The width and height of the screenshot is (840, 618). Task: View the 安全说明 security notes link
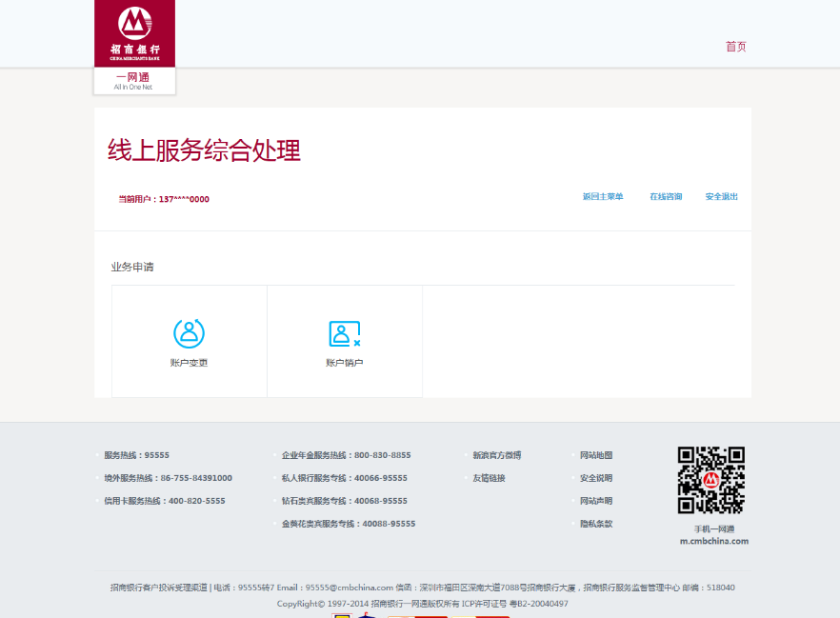(596, 478)
